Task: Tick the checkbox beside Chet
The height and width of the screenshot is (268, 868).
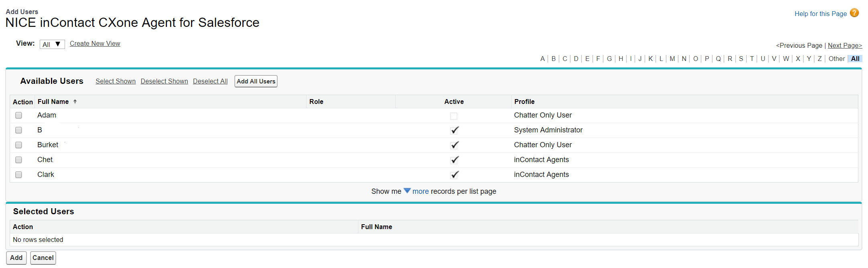Action: 18,160
